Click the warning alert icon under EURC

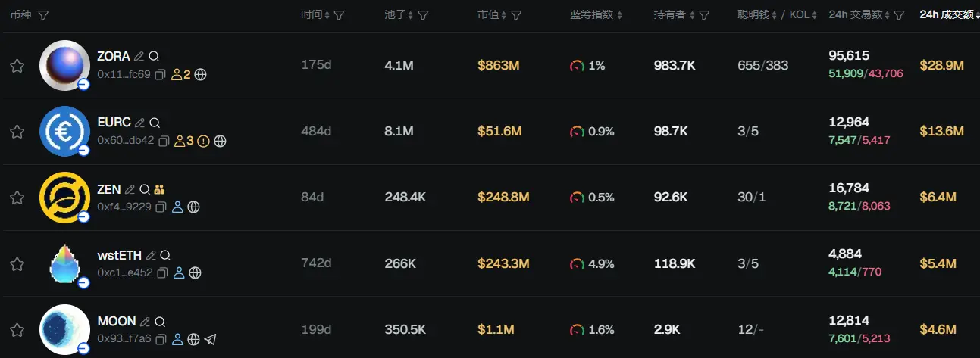click(203, 141)
